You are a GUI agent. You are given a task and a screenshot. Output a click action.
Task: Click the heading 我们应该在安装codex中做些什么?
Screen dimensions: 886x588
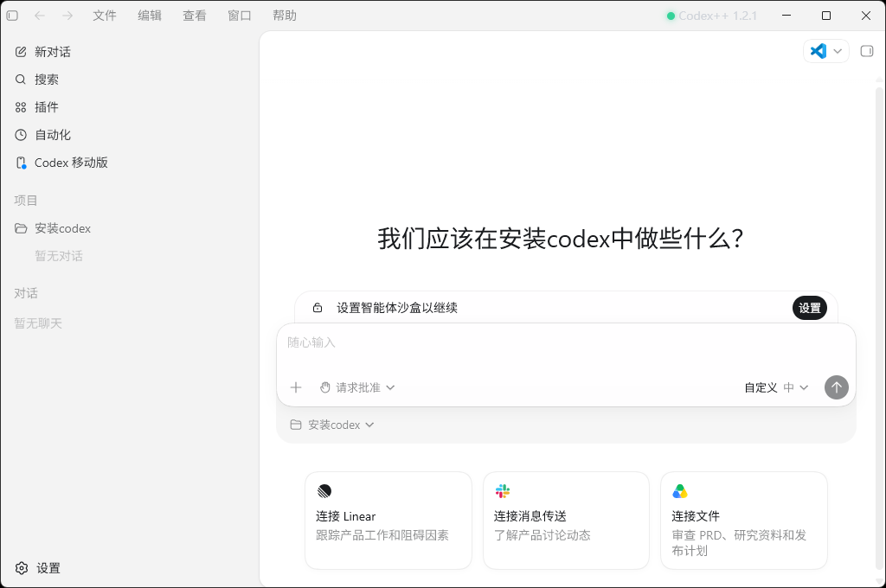(x=560, y=239)
